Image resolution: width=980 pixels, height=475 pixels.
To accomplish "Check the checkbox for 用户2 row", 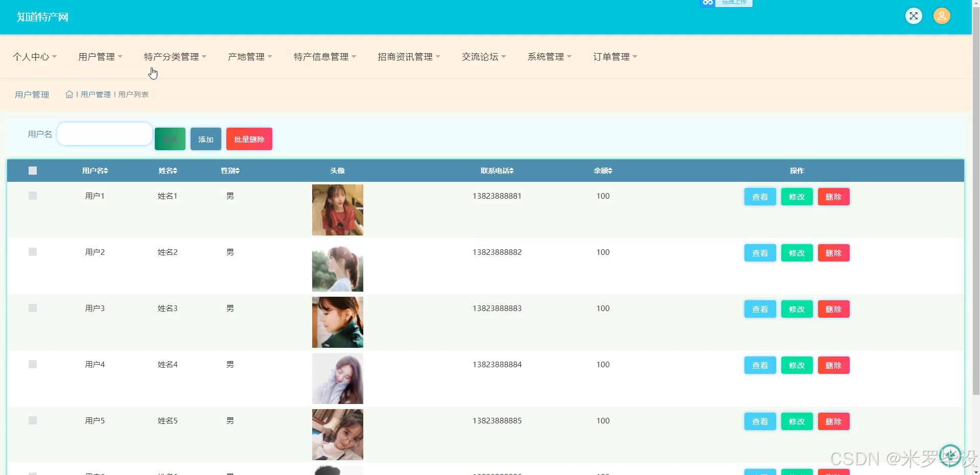I will 33,252.
